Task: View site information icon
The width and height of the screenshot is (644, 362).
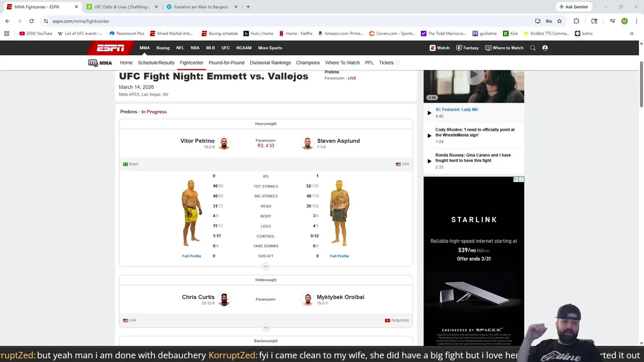Action: coord(46,21)
